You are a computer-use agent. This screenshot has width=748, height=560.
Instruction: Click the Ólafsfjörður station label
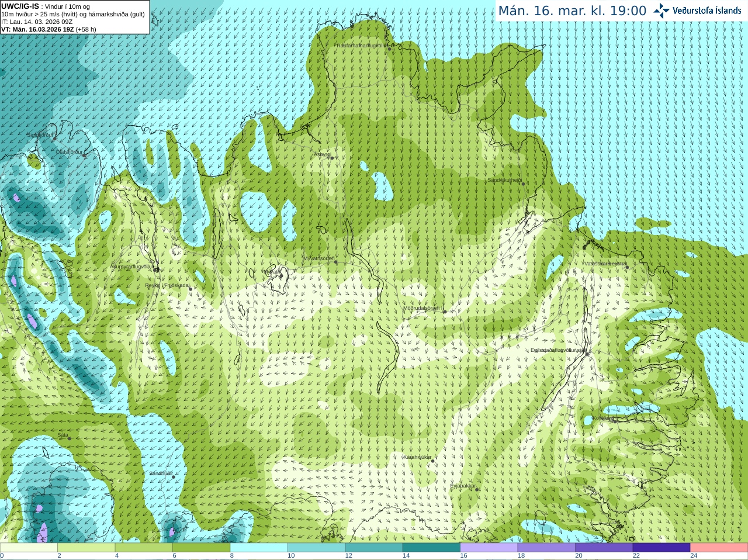click(70, 152)
